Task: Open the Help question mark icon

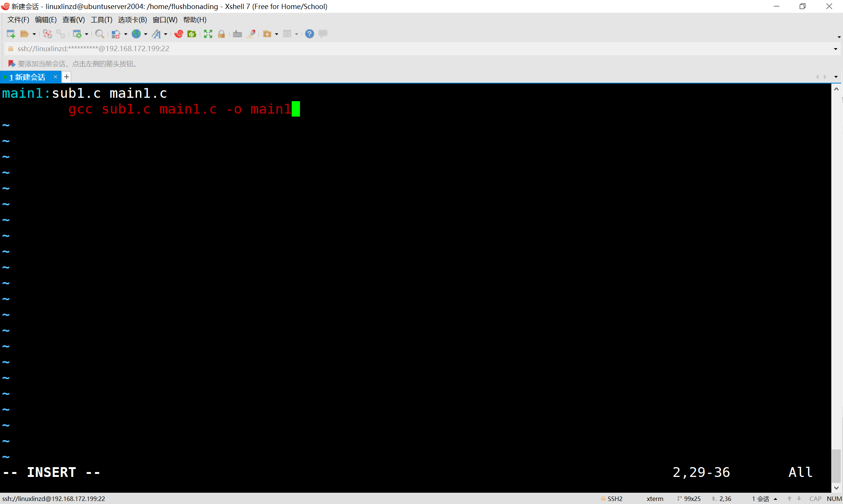Action: coord(309,34)
